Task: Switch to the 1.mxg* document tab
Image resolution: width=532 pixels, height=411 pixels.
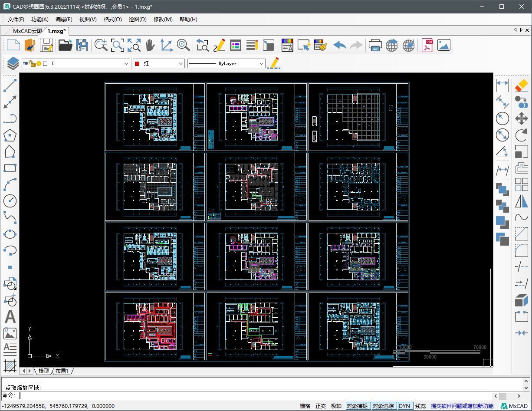Action: (x=56, y=31)
